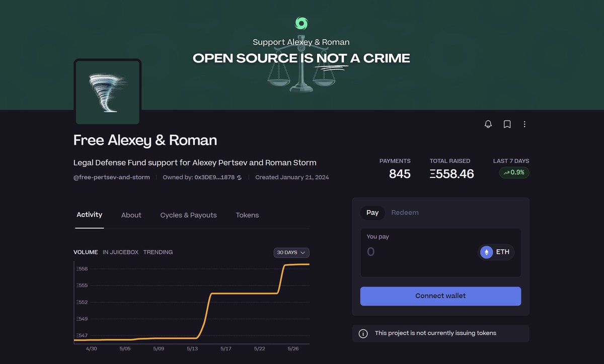The height and width of the screenshot is (364, 604).
Task: Click the icon next to owner address
Action: coord(240,177)
